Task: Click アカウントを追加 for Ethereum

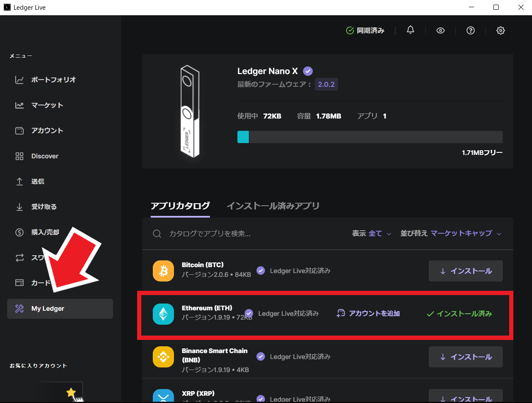Action: tap(368, 314)
